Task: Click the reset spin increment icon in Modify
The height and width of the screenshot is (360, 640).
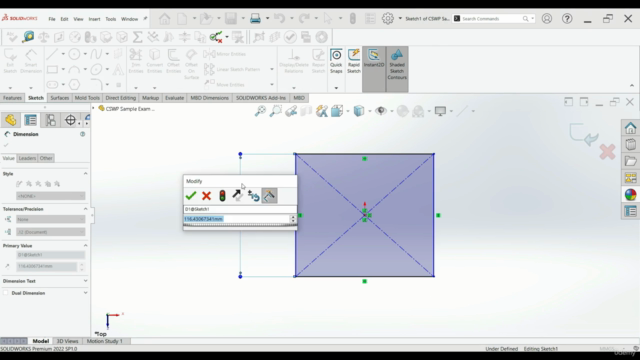Action: [253, 196]
